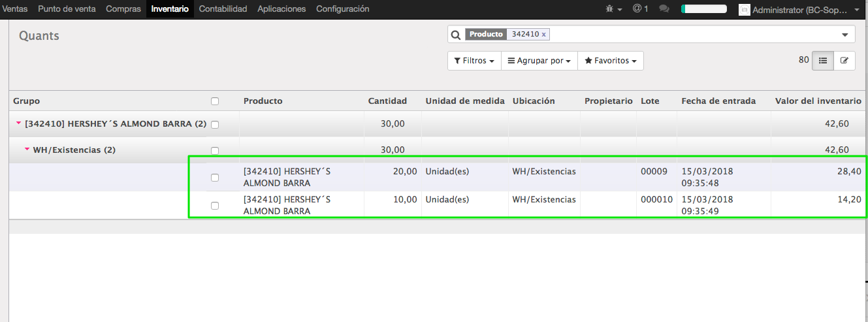Open the Administrator user menu

click(x=799, y=10)
